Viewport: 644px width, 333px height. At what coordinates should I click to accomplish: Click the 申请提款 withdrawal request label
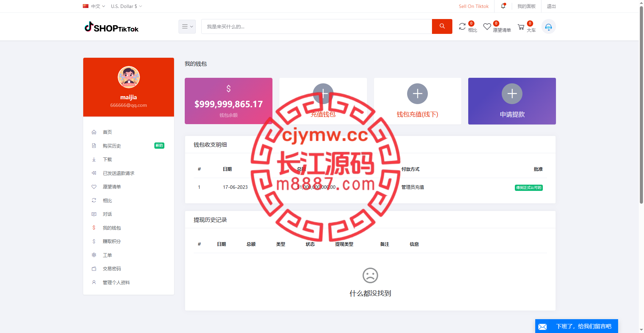pos(512,114)
